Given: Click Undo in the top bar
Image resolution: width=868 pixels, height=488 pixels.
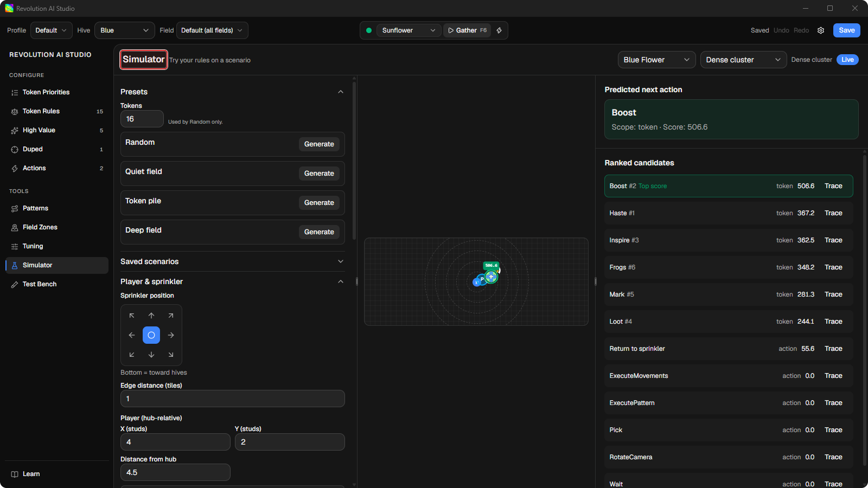Looking at the screenshot, I should (781, 30).
